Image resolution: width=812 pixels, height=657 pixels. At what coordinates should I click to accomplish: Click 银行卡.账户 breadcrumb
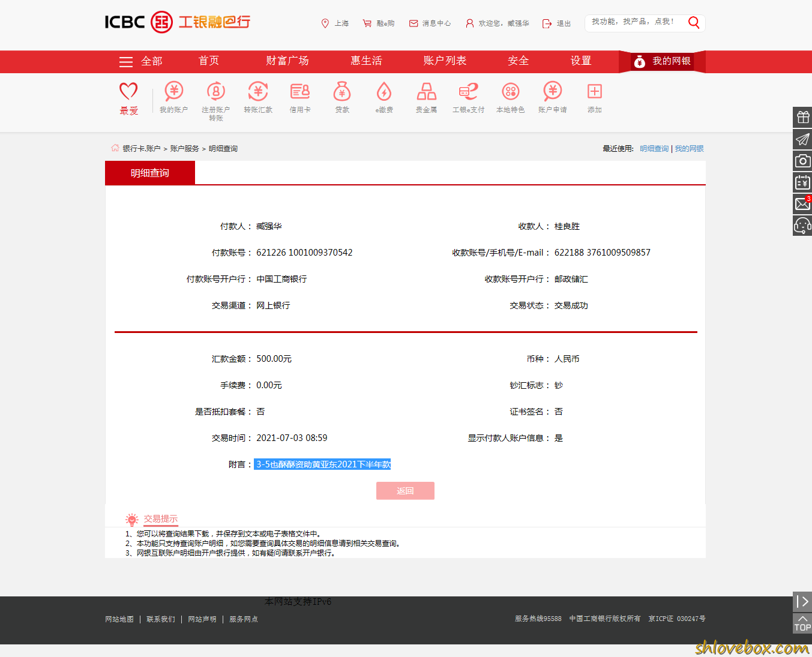(142, 149)
